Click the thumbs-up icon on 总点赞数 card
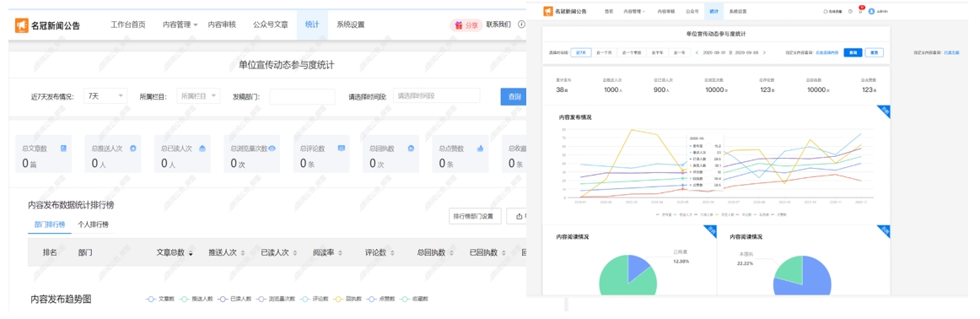The width and height of the screenshot is (980, 319). (481, 149)
